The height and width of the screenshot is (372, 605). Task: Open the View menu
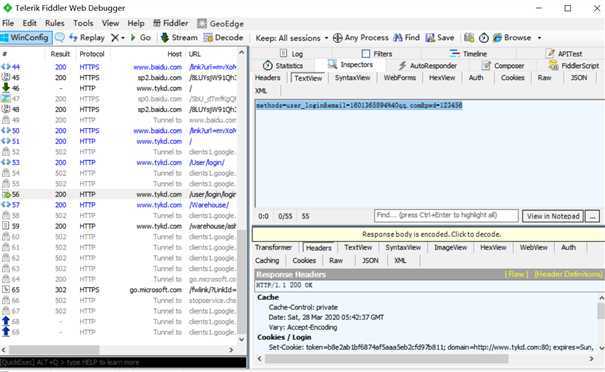tap(110, 23)
